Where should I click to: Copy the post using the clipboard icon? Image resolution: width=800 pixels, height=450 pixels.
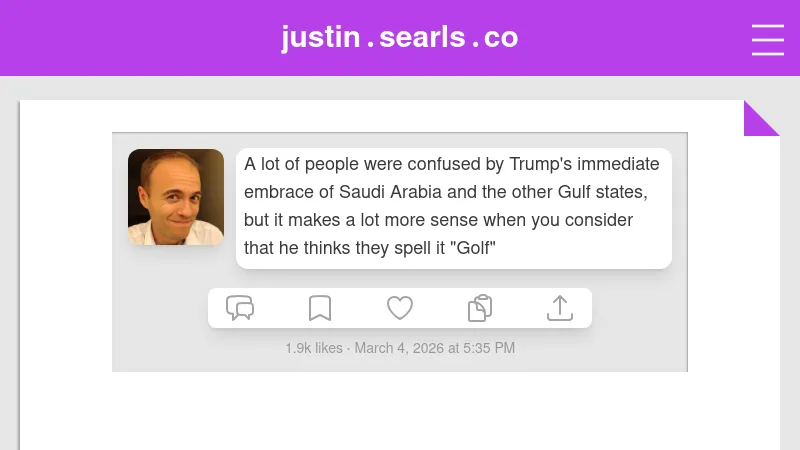(x=480, y=308)
